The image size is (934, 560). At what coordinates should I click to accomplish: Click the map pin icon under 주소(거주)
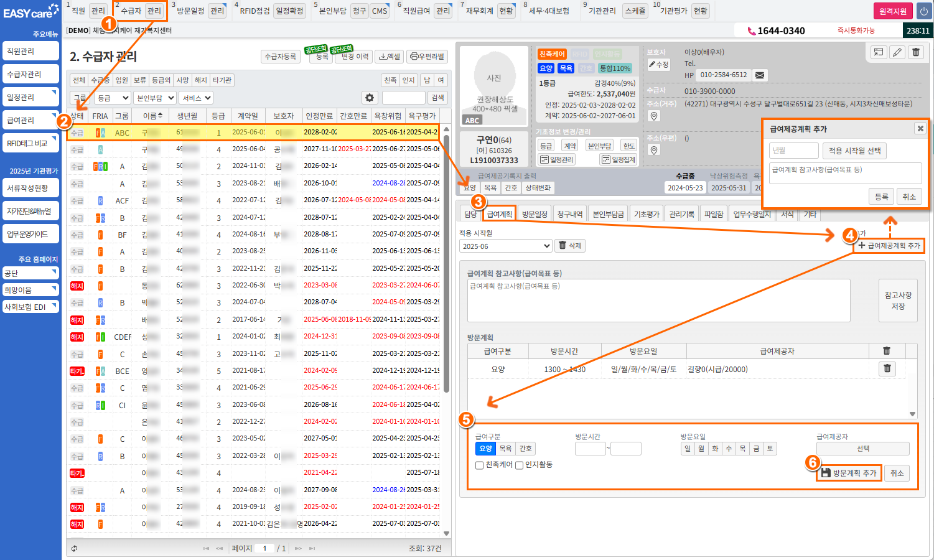click(x=653, y=116)
